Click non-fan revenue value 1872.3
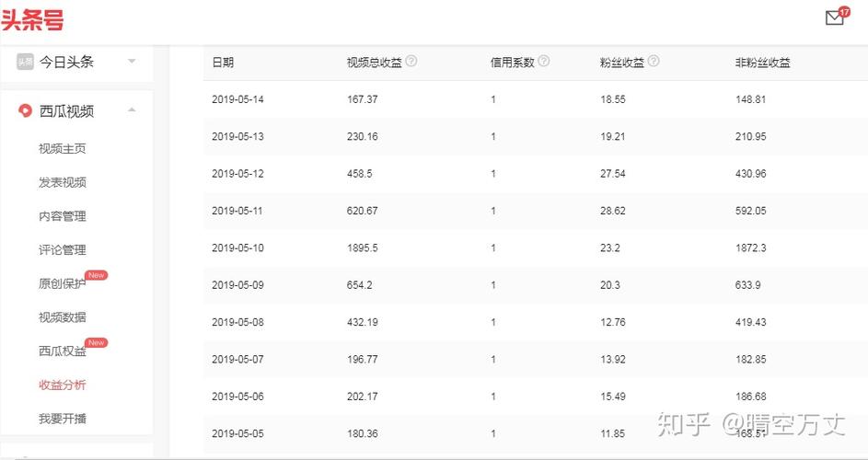The height and width of the screenshot is (460, 868). [751, 248]
